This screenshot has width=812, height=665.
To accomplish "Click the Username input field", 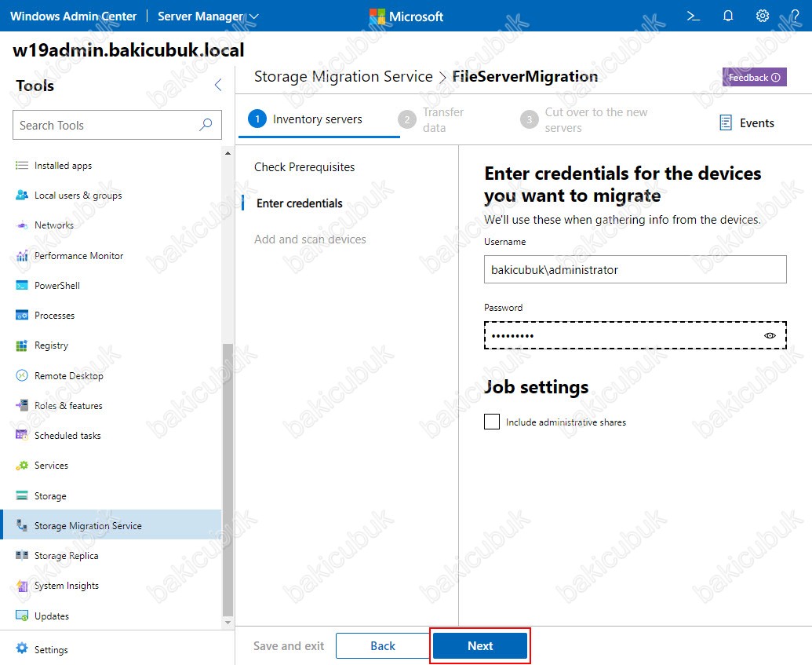I will coord(635,269).
